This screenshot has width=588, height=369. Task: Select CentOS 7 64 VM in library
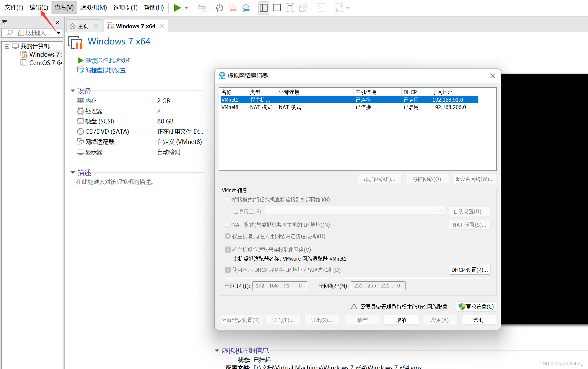[x=41, y=63]
